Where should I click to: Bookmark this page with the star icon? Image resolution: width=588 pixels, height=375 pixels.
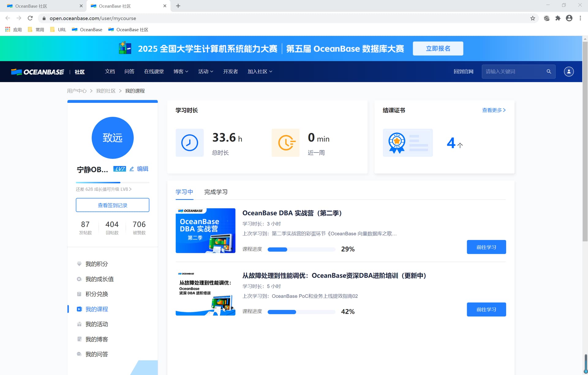tap(533, 18)
